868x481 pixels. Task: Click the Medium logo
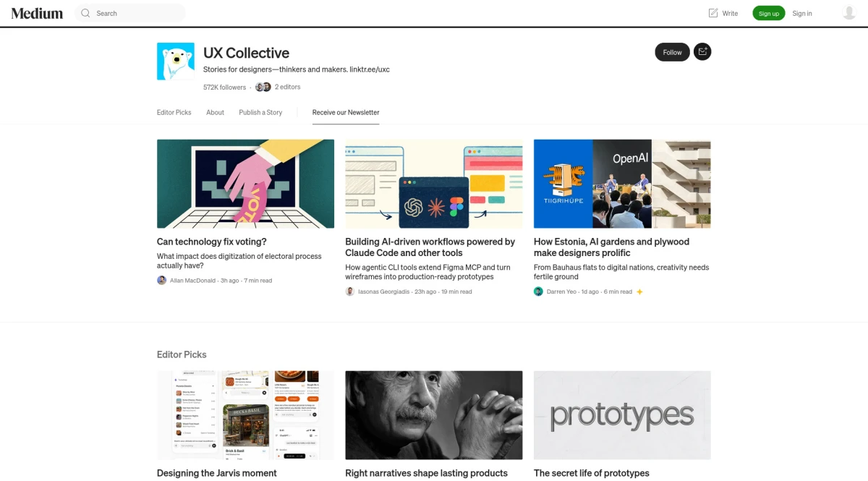tap(36, 12)
